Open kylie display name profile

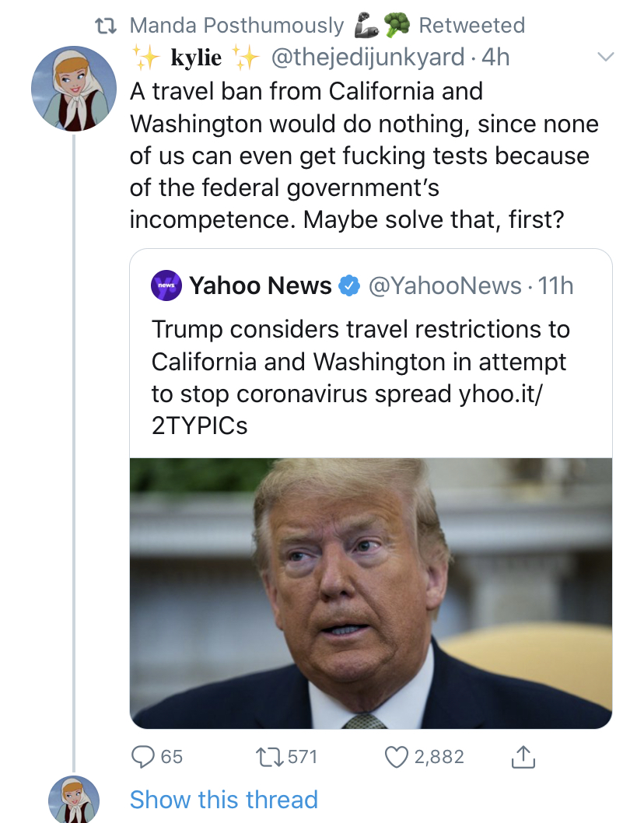196,57
